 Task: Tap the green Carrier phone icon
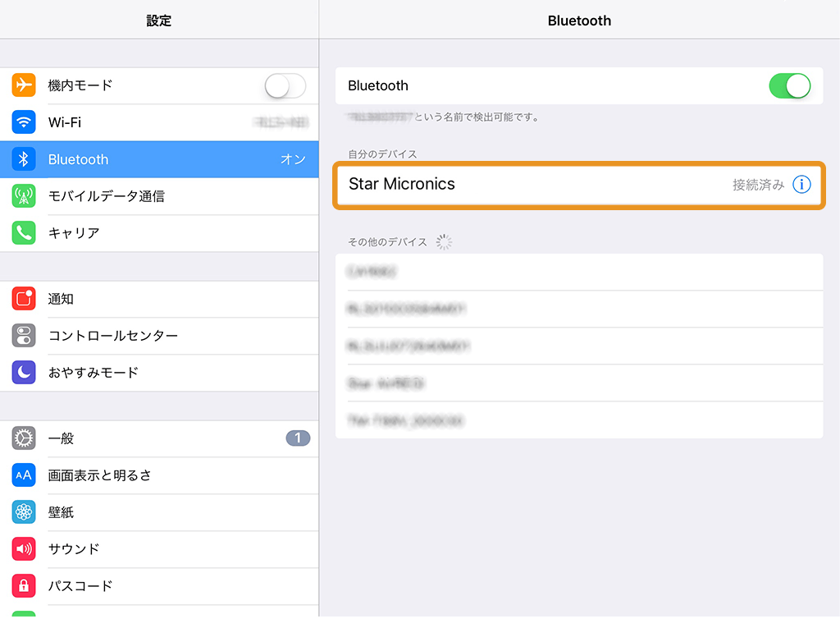tap(24, 233)
